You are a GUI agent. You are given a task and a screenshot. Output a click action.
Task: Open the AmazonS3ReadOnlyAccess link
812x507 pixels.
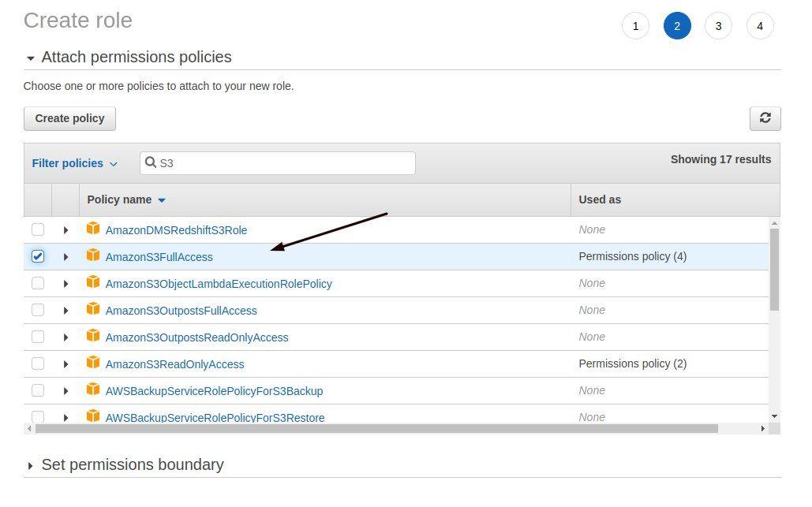(x=174, y=364)
